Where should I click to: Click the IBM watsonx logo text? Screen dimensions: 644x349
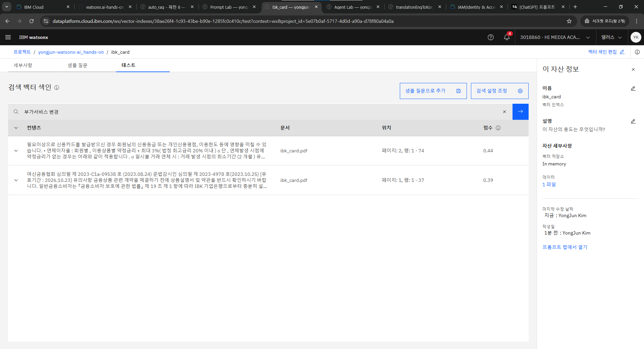34,37
